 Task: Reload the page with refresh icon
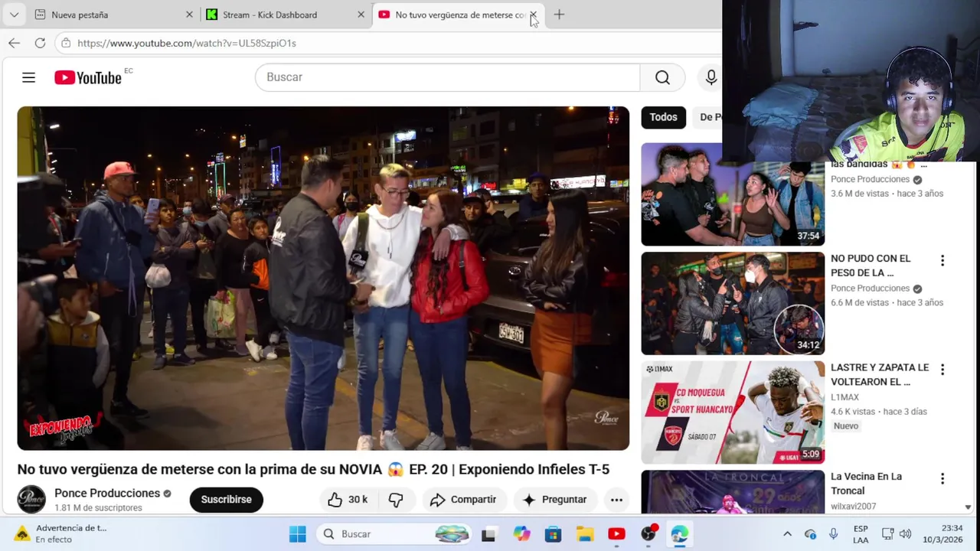(x=40, y=43)
